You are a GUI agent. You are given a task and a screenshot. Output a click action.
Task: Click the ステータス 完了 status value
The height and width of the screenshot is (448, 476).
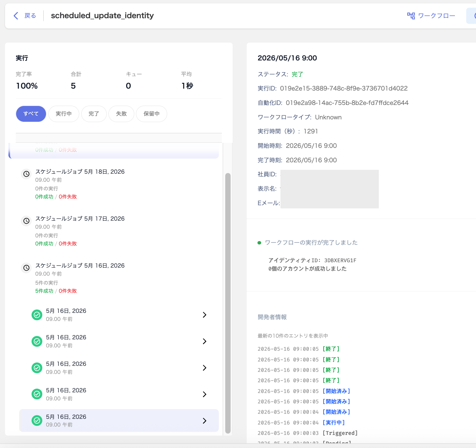(x=297, y=74)
